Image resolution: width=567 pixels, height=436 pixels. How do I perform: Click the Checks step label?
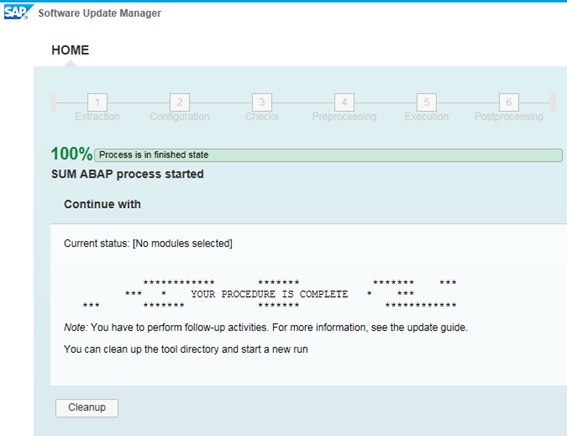pyautogui.click(x=262, y=116)
